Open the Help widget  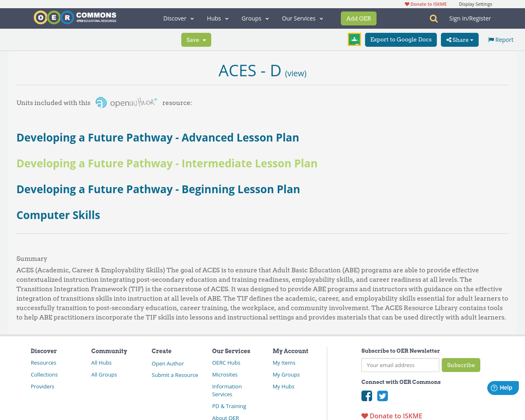pyautogui.click(x=502, y=387)
